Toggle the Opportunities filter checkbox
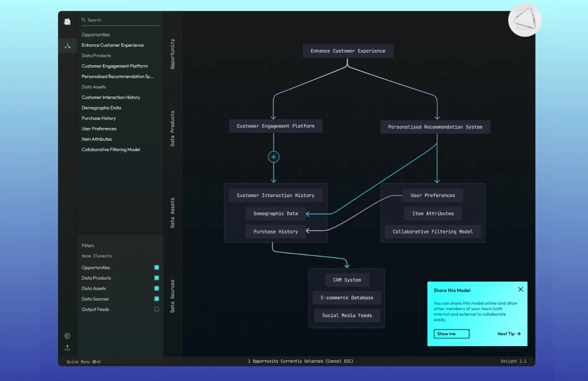Screen dimensions: 588x381 (156, 267)
